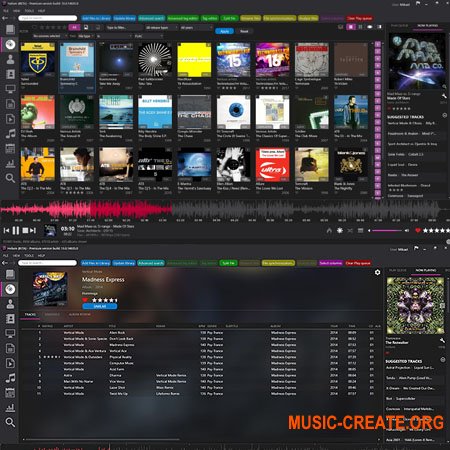The image size is (450, 450).
Task: Mute the volume with the speaker icon
Action: click(x=407, y=230)
